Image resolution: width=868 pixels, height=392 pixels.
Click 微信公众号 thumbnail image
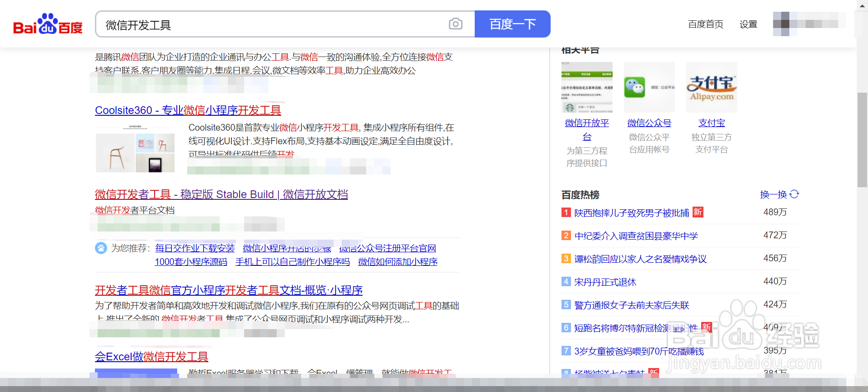(x=649, y=87)
